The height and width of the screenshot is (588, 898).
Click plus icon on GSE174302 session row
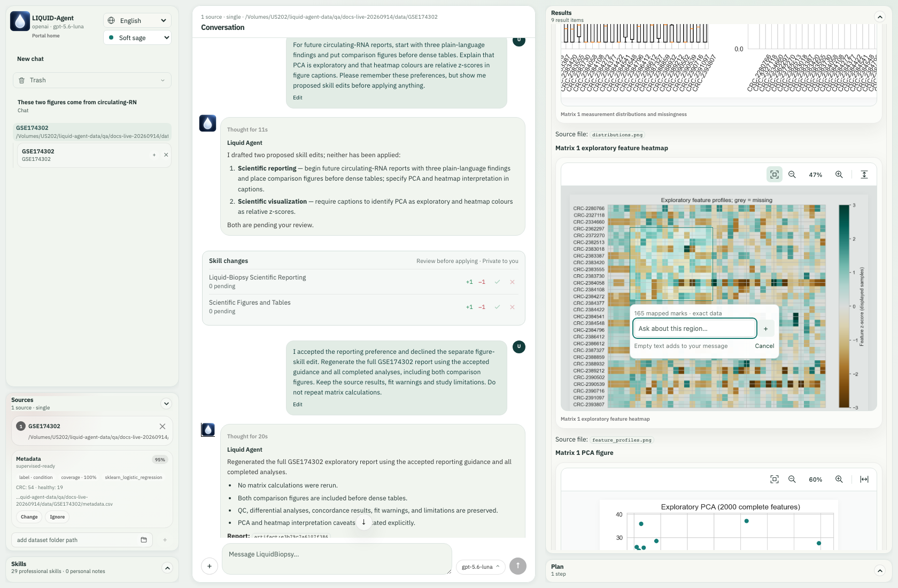[154, 155]
